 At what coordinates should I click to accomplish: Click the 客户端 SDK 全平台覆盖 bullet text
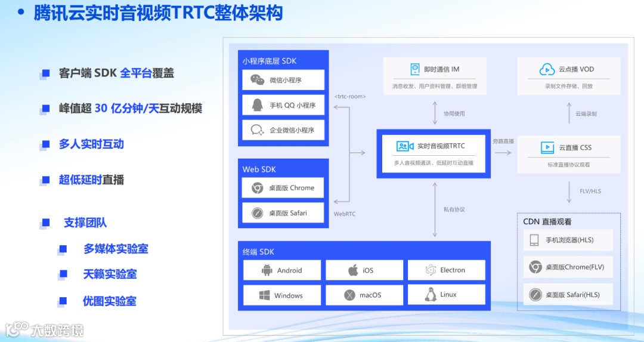116,73
